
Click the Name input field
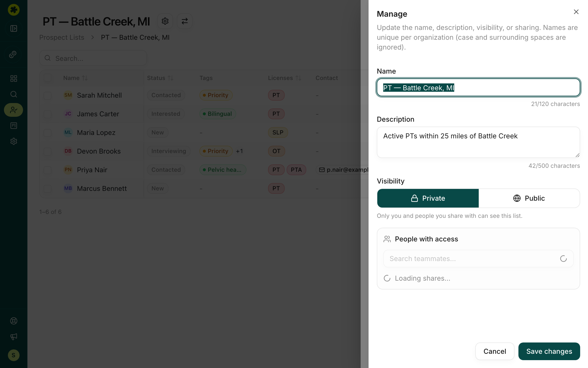(x=478, y=88)
